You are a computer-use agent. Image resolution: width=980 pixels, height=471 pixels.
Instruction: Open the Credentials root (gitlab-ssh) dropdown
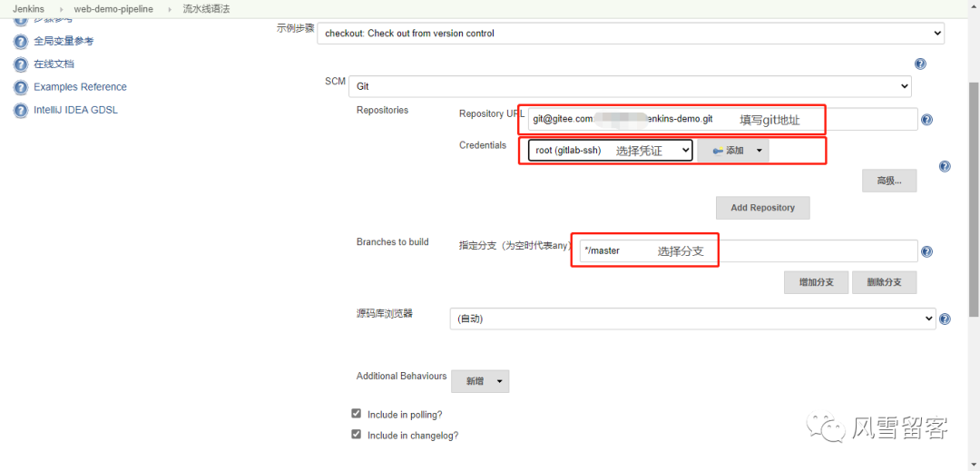tap(610, 151)
